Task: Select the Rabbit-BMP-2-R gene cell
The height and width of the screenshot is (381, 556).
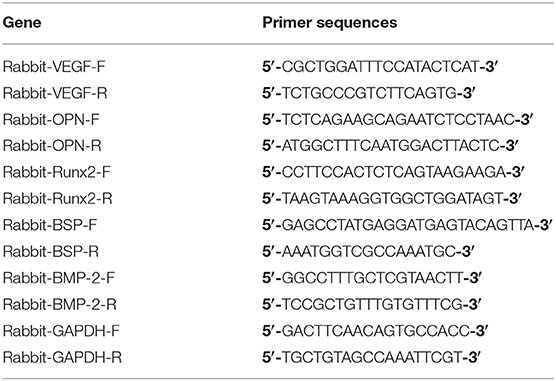Action: (x=60, y=304)
